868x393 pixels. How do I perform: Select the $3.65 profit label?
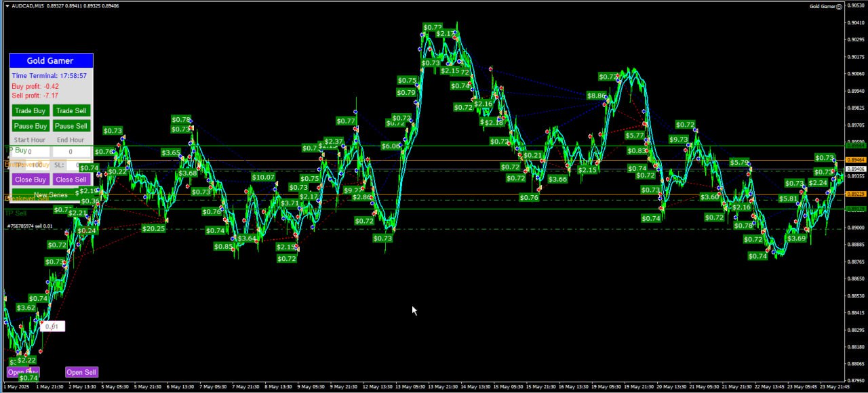(x=171, y=153)
